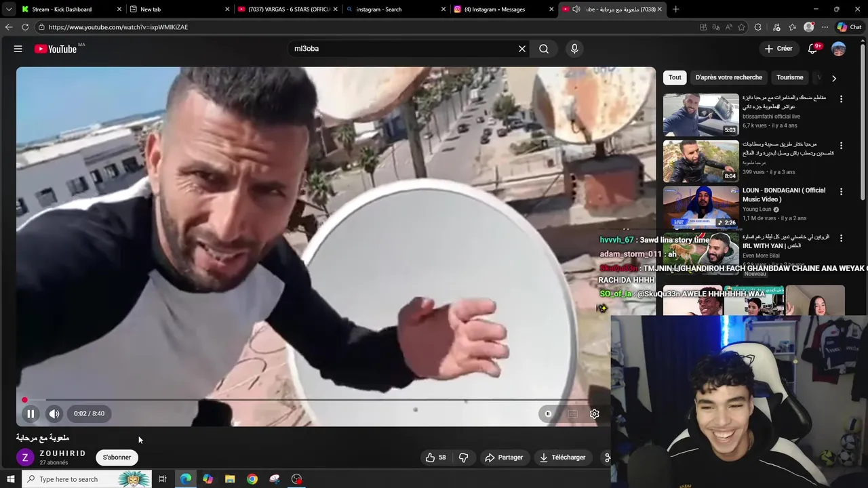Open the browser settings and more menu
Viewport: 868px width, 488px height.
[x=825, y=27]
